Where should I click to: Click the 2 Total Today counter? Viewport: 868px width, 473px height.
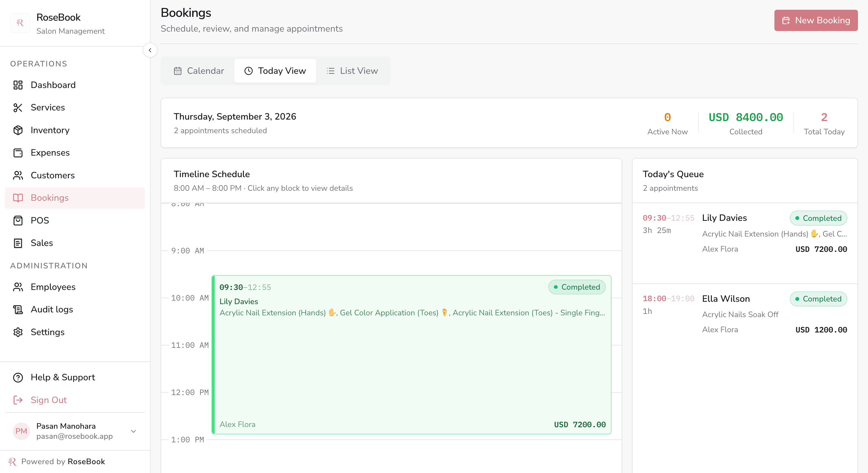[824, 117]
